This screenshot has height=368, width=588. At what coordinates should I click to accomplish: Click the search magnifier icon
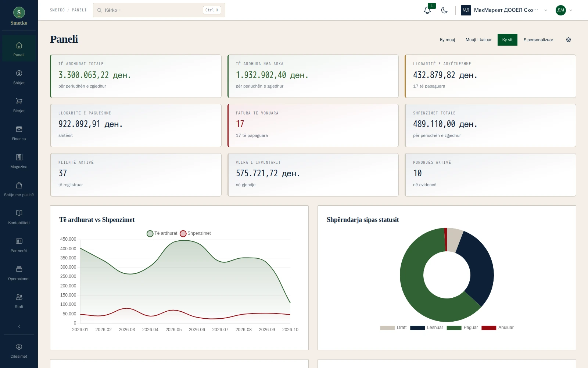(x=99, y=10)
